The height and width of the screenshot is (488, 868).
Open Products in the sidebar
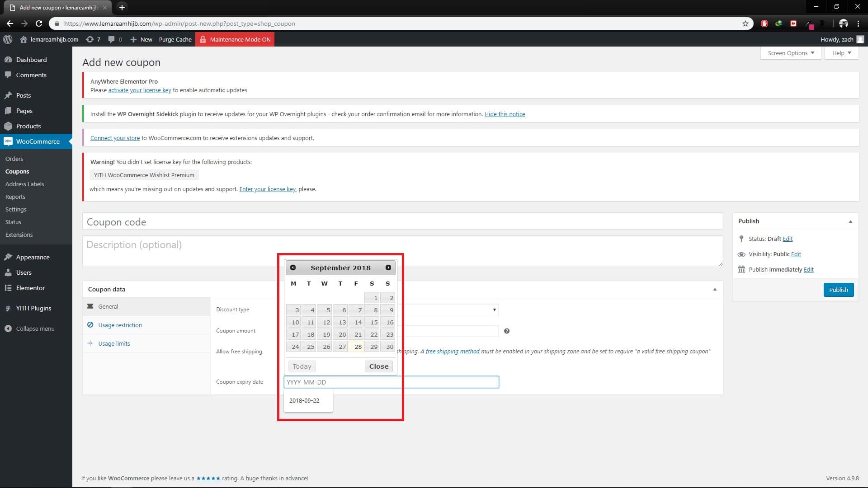coord(36,126)
